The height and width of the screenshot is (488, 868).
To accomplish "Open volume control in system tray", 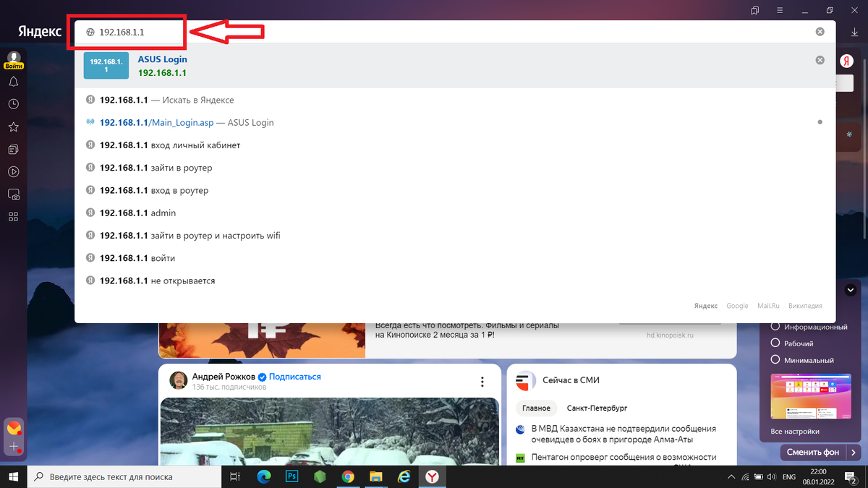I will (x=771, y=477).
